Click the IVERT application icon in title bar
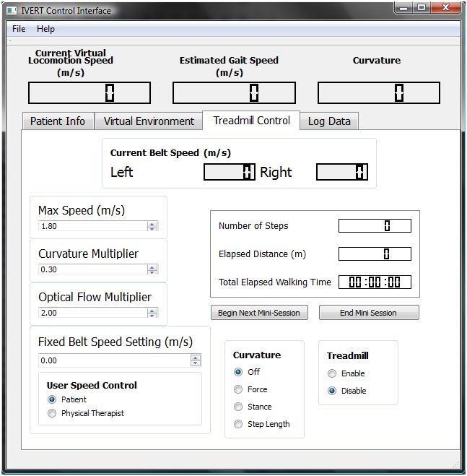Screen dimensions: 467x476 coord(9,10)
